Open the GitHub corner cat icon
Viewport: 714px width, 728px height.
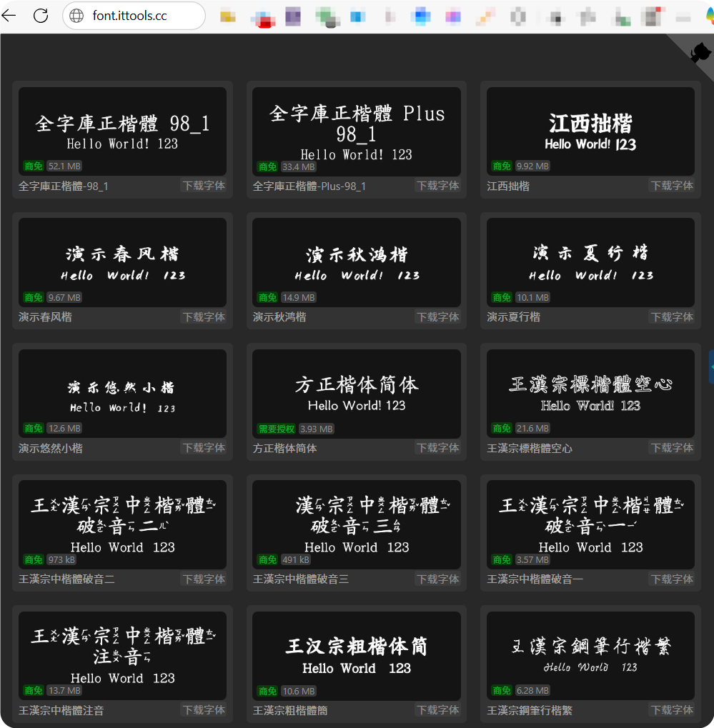pos(700,52)
